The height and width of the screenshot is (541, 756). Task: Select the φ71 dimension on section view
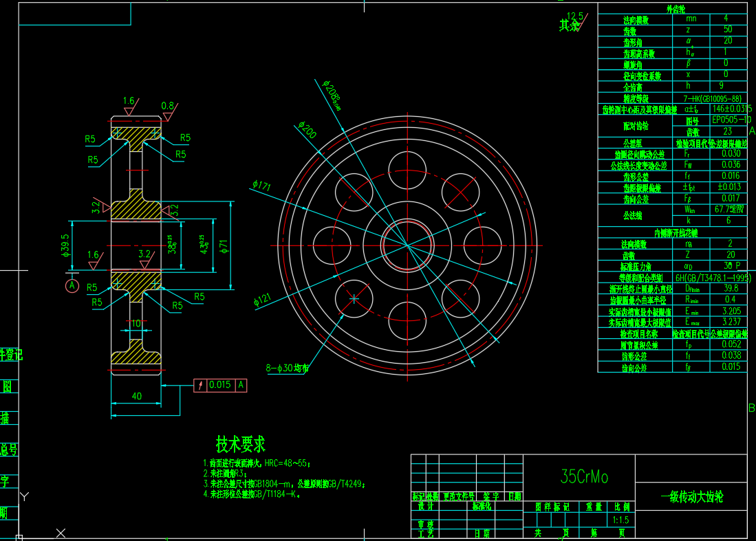tap(224, 243)
